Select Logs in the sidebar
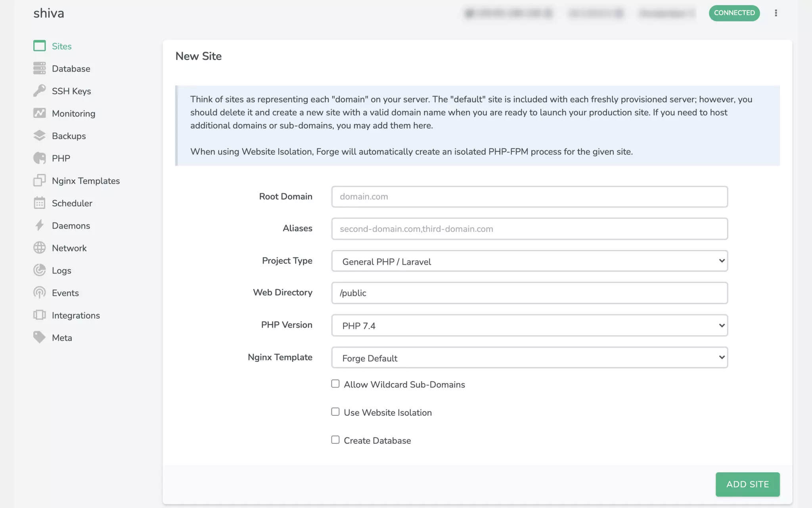812x508 pixels. (61, 271)
